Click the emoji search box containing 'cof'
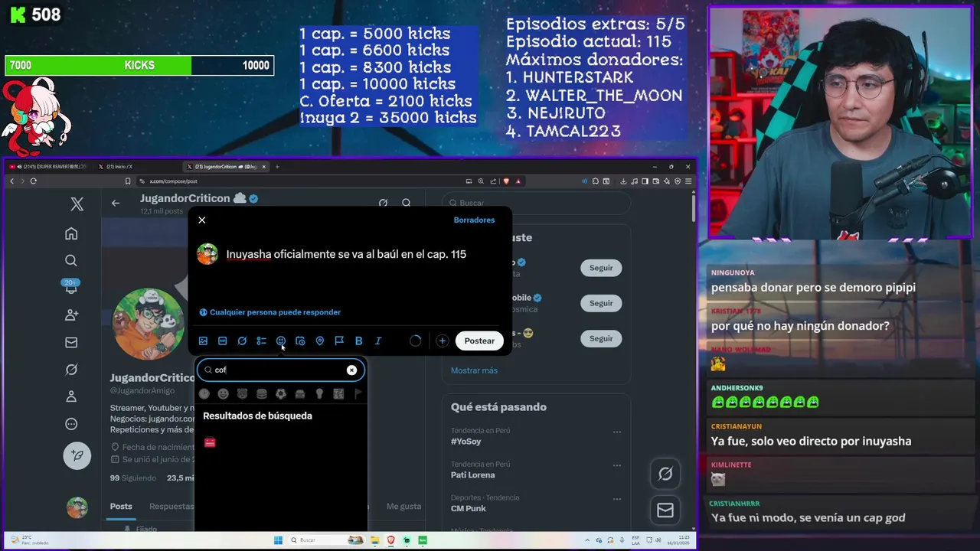 (281, 370)
